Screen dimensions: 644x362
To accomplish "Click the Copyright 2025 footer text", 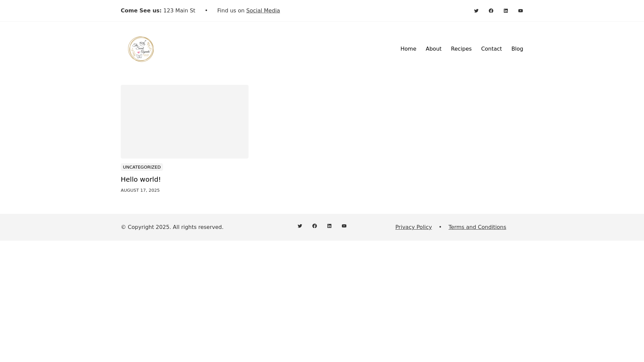I will pos(172,227).
